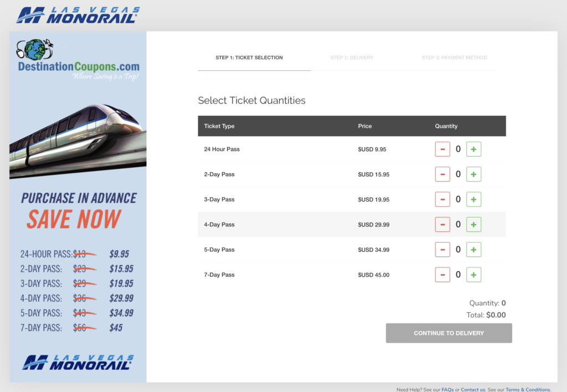567x392 pixels.
Task: Click Las Vegas Monorail header logo
Action: [78, 15]
